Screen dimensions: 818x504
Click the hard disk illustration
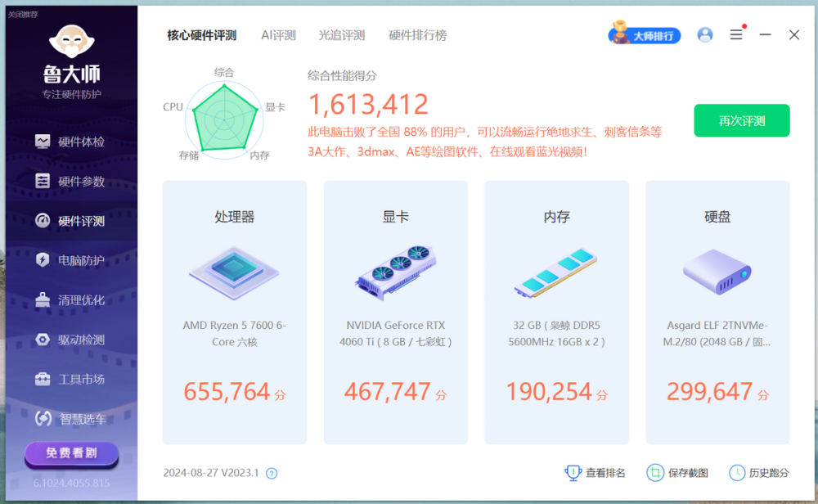717,272
